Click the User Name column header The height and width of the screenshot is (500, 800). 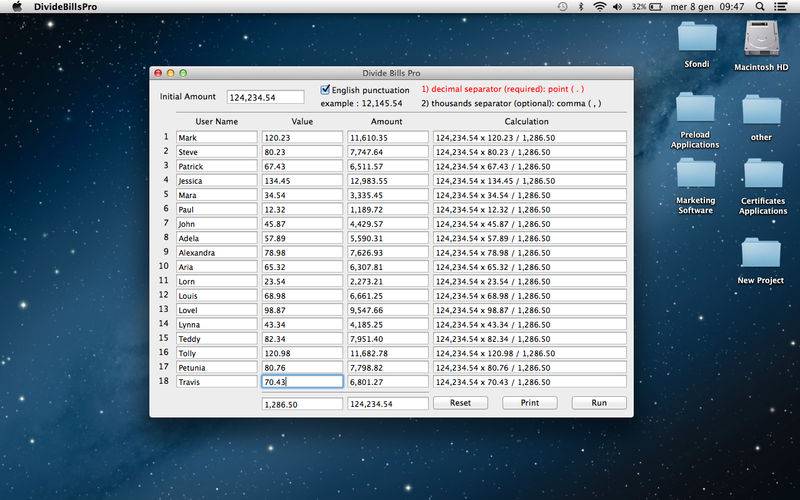coord(216,121)
